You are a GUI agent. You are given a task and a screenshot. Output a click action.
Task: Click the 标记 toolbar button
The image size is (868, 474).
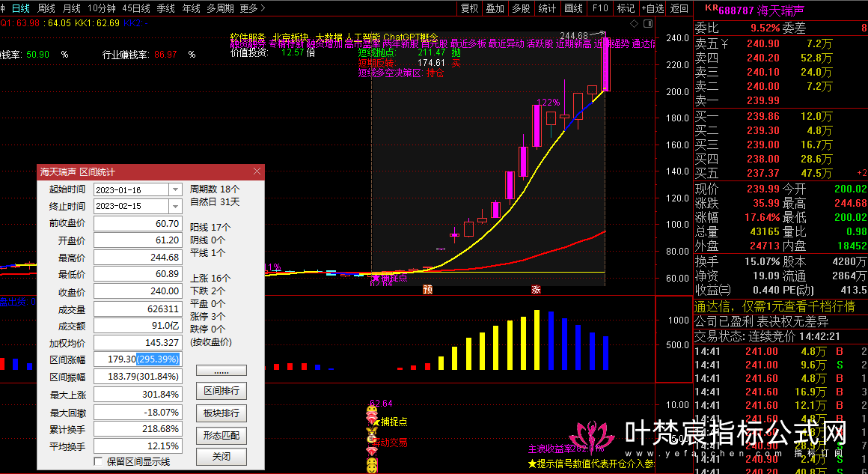point(626,7)
